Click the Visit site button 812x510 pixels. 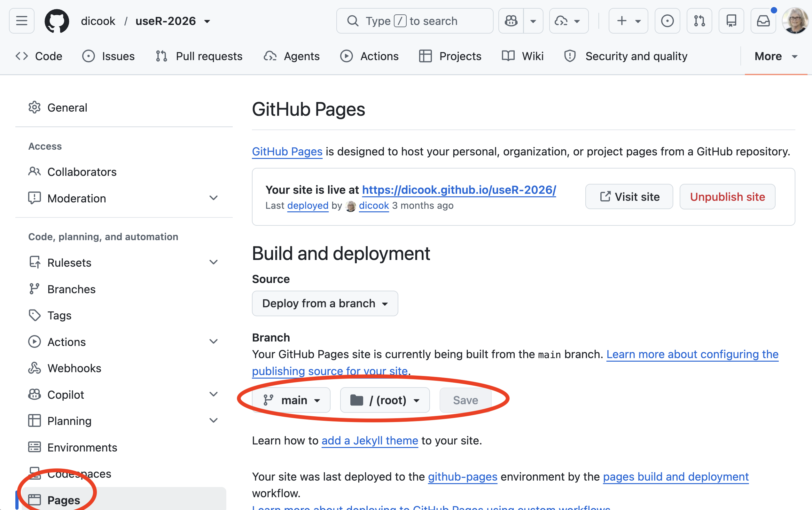tap(629, 197)
